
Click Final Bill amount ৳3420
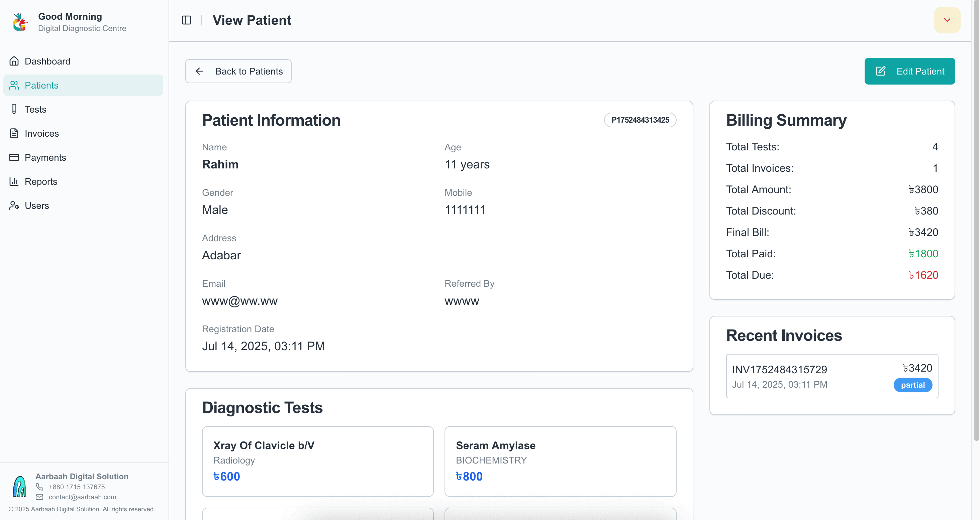(923, 232)
